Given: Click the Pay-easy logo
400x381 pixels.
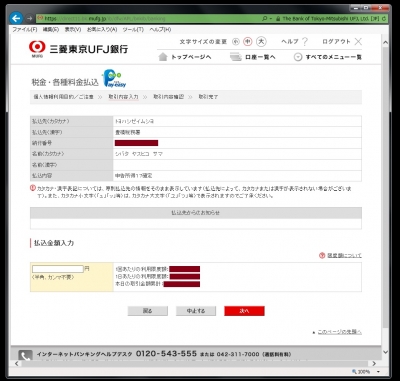Looking at the screenshot, I should click(114, 78).
